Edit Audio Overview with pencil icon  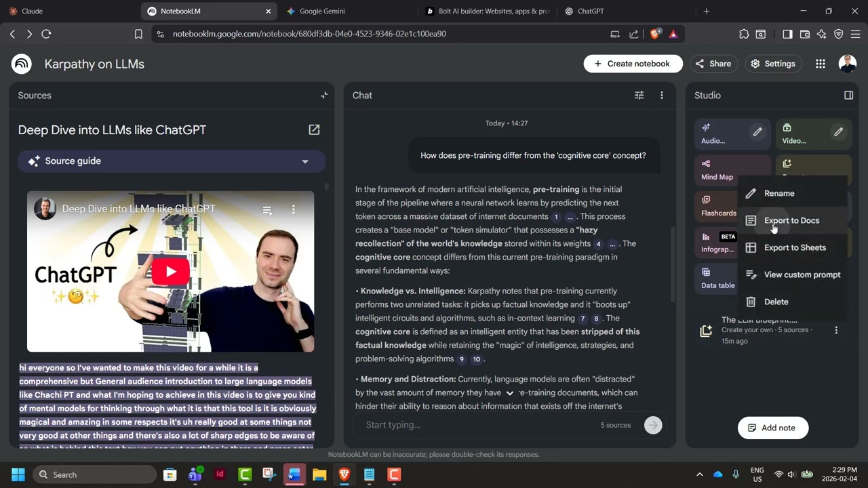[x=757, y=132]
